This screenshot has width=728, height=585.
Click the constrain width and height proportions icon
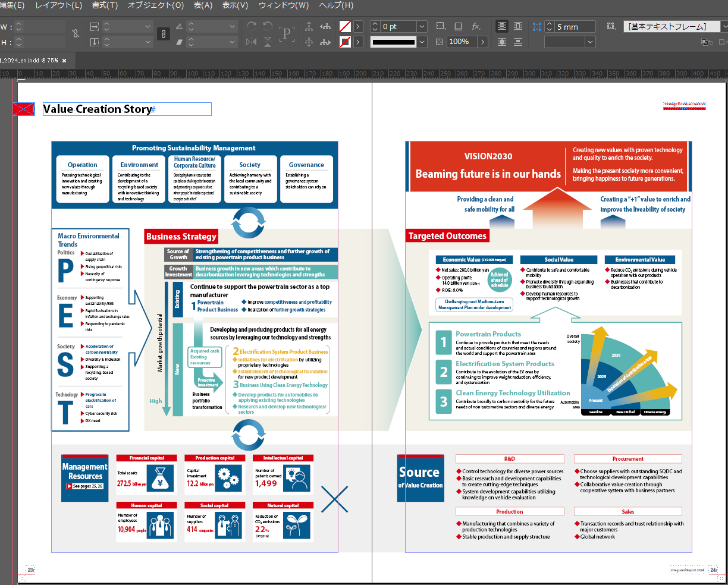[76, 34]
